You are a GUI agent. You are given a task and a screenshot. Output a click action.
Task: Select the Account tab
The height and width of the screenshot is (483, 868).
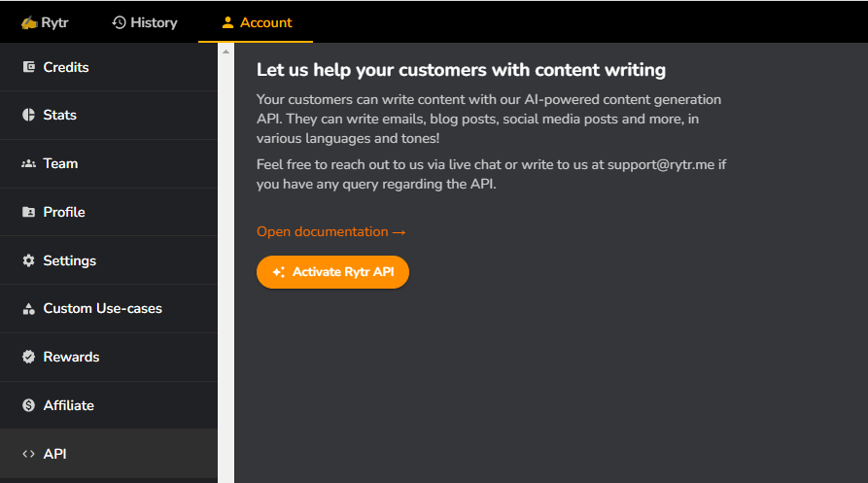point(256,22)
